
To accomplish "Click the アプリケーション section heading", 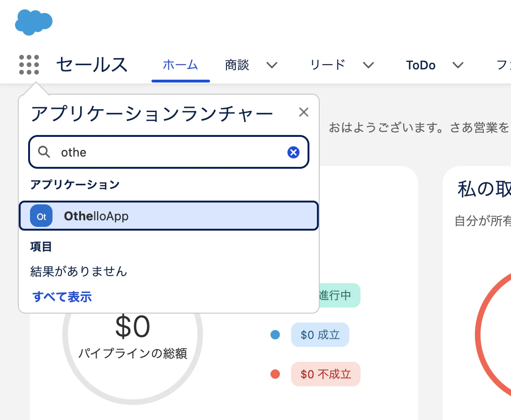I will [x=75, y=184].
